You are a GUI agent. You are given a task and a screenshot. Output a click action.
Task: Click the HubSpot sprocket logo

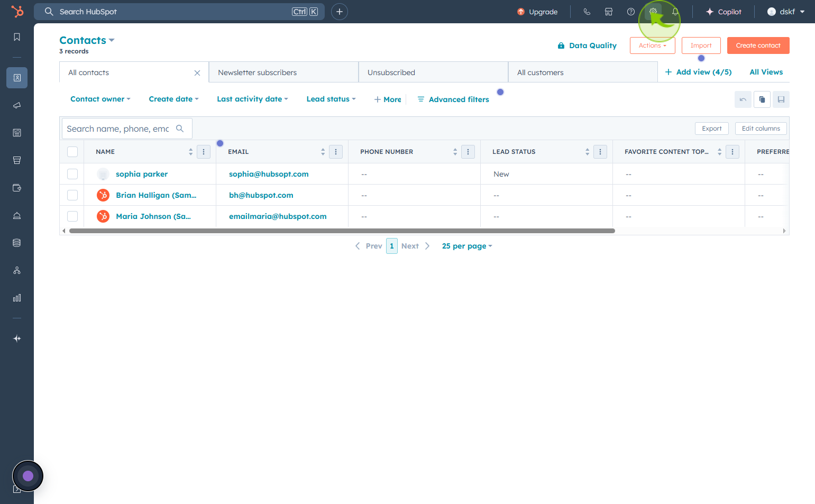click(17, 11)
